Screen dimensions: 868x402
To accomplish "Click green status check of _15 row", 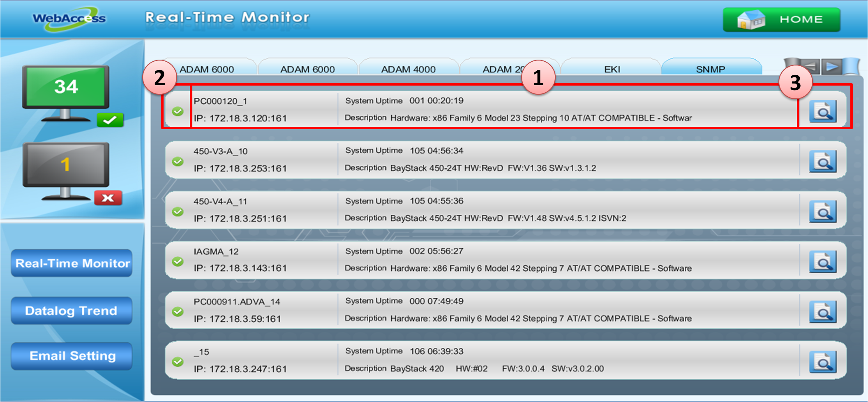I will pos(178,362).
